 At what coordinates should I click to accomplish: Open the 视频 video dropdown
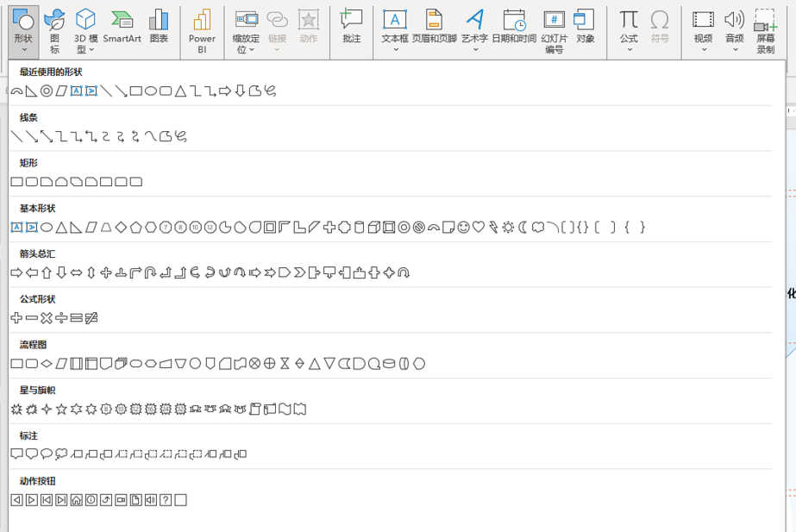[x=704, y=32]
